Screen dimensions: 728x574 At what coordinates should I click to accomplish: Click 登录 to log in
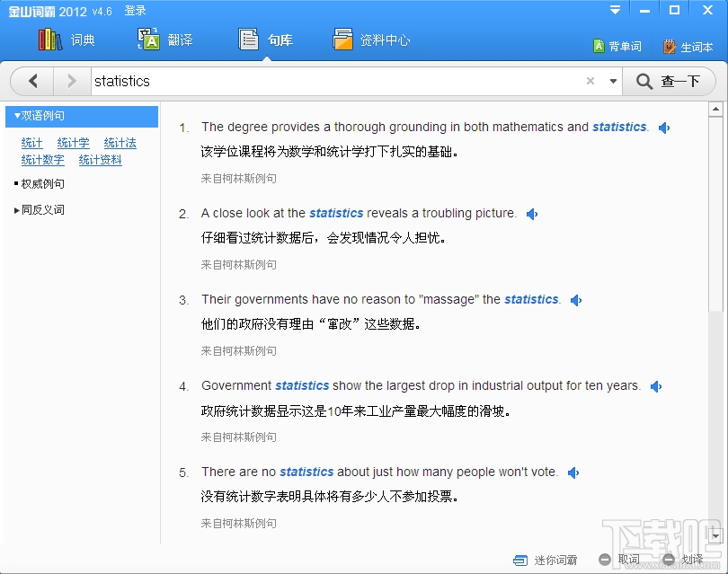tap(135, 11)
